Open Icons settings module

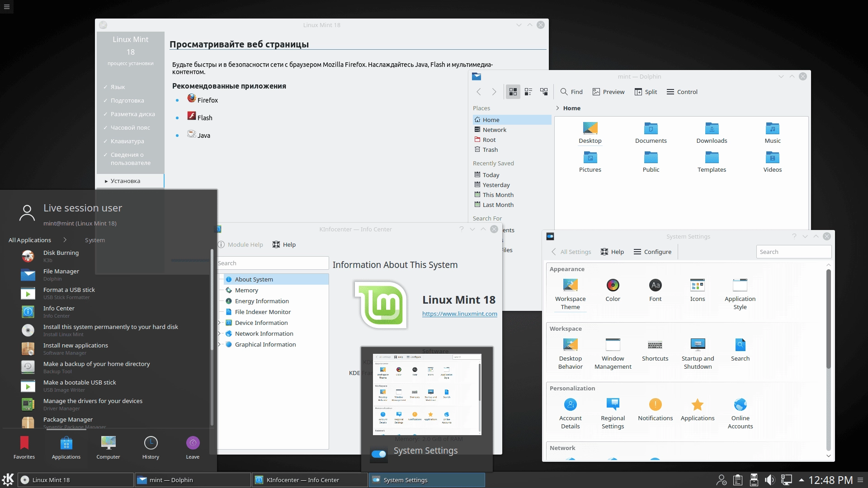point(697,290)
